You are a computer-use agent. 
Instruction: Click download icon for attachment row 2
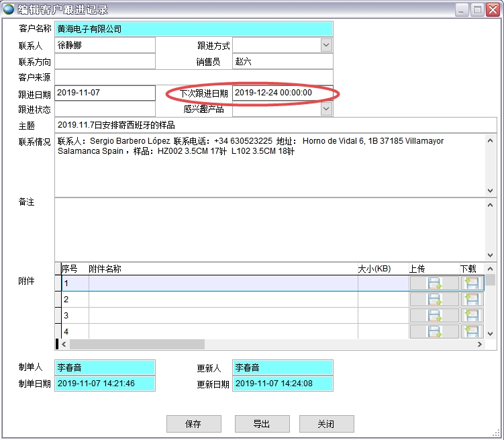[x=472, y=300]
